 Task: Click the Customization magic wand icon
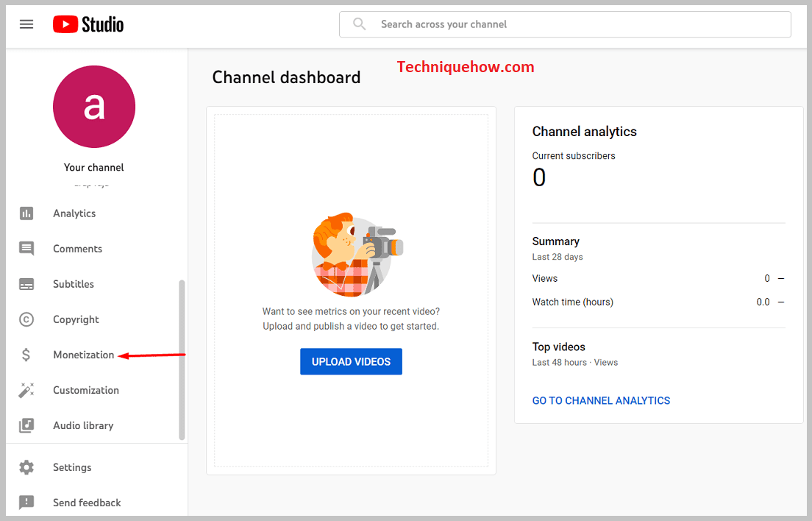26,390
